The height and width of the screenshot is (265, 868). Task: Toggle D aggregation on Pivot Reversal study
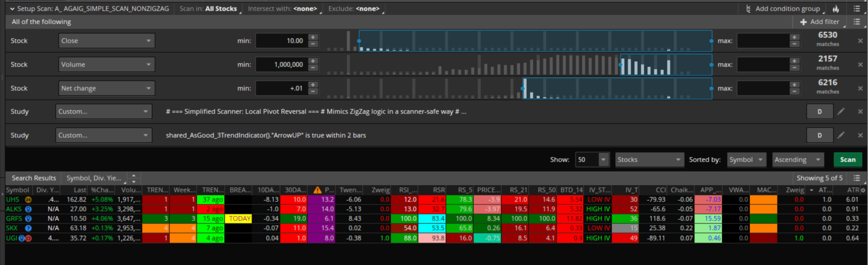pyautogui.click(x=820, y=111)
